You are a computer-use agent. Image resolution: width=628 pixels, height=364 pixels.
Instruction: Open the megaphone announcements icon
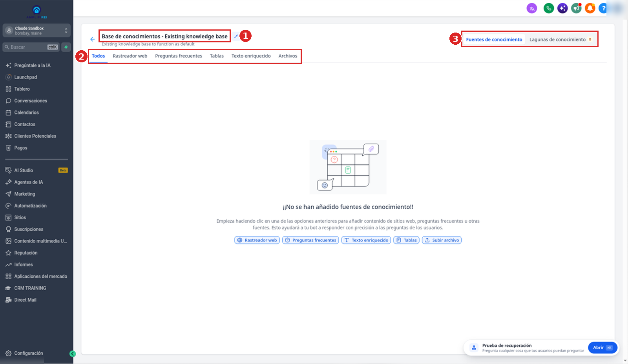[x=576, y=8]
